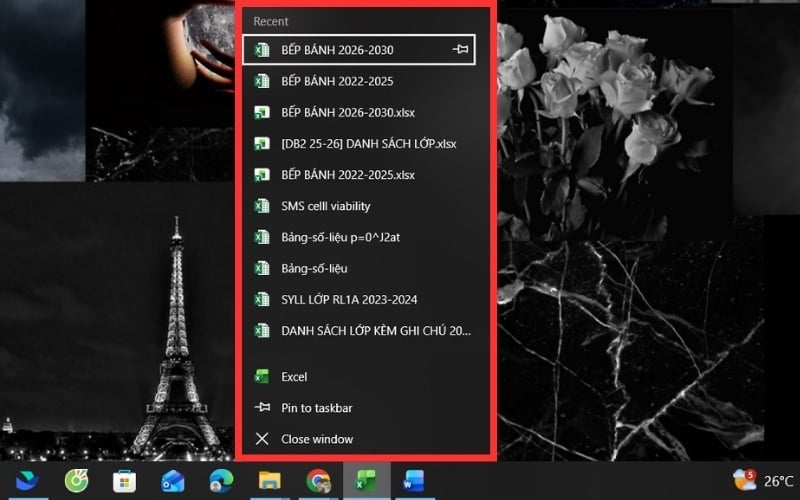Choose Pin to taskbar
This screenshot has width=800, height=500.
point(359,408)
